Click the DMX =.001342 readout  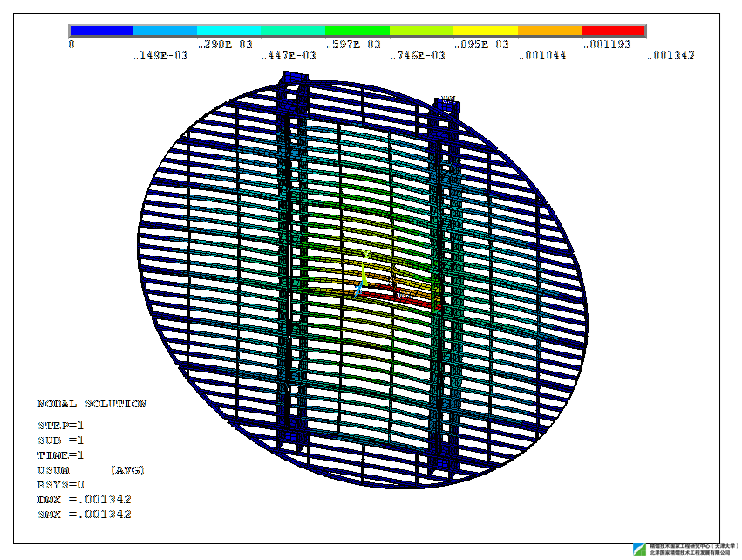84,499
